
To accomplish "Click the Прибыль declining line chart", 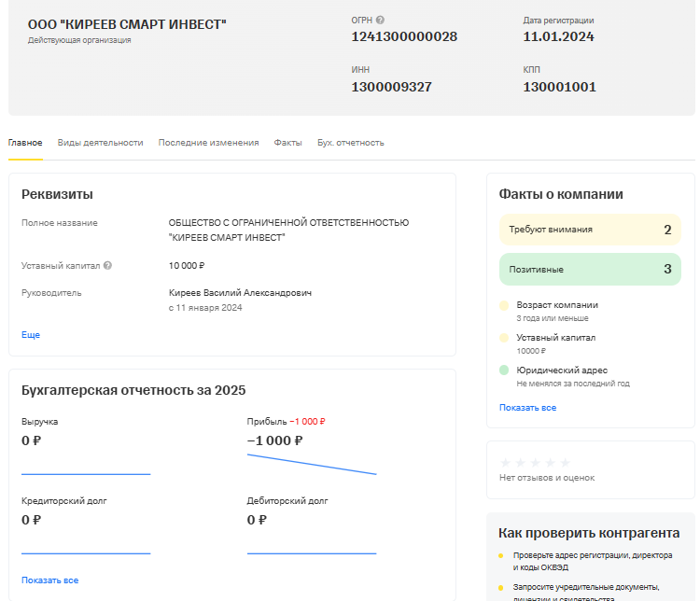I will [x=312, y=465].
